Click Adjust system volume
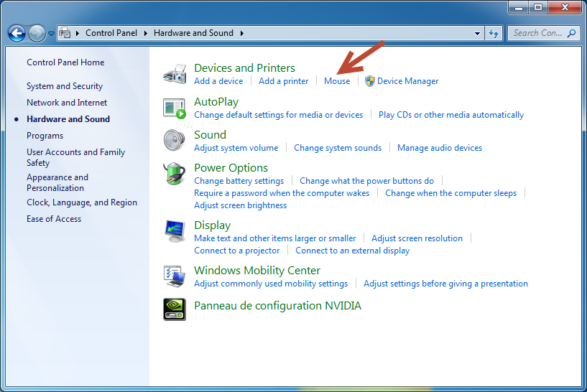The width and height of the screenshot is (587, 392). click(236, 148)
